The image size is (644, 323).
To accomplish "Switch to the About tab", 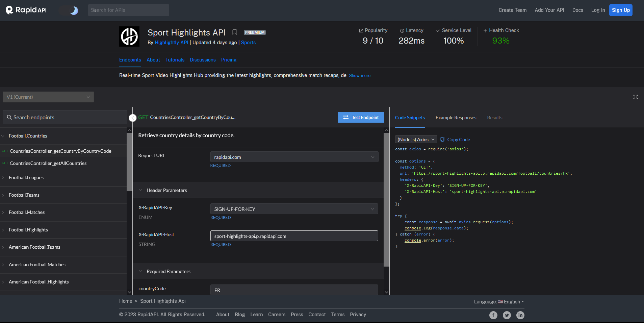I will 153,60.
